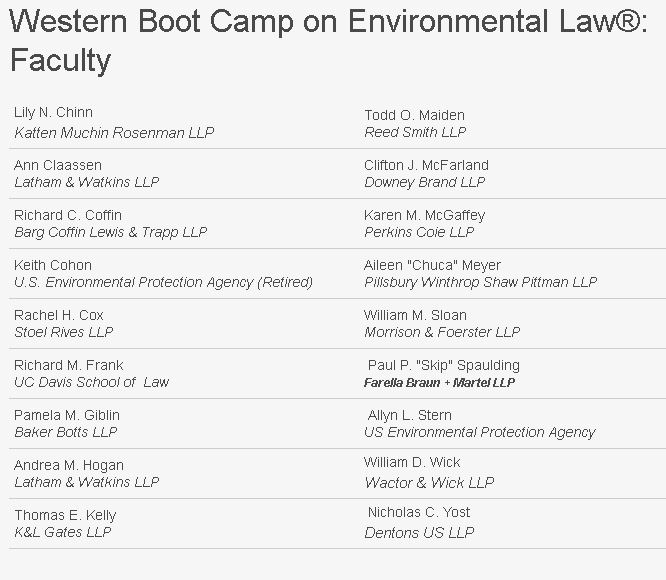Open Katten Muchin Rosenman LLP firm text
This screenshot has height=580, width=666.
click(114, 132)
